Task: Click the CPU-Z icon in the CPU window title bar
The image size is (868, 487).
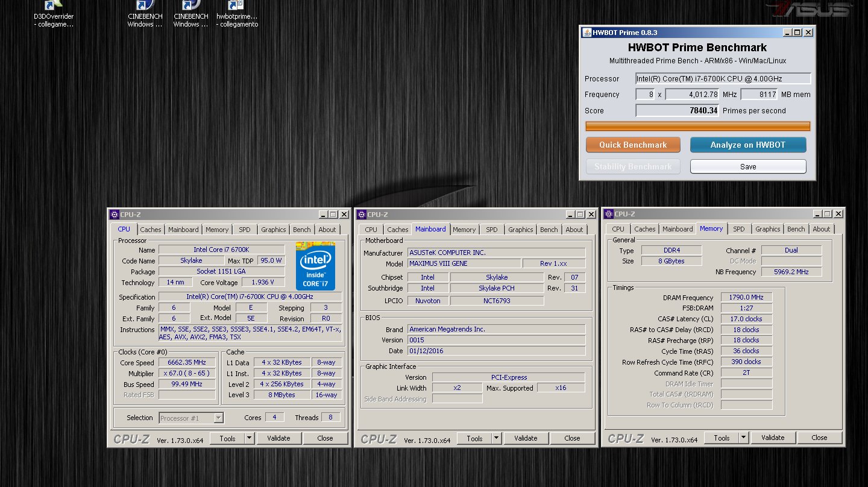Action: (x=114, y=214)
